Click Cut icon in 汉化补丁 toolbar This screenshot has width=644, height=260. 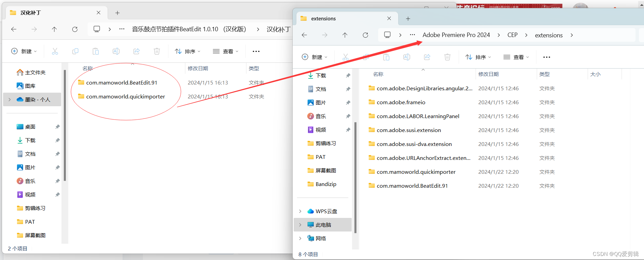[55, 51]
